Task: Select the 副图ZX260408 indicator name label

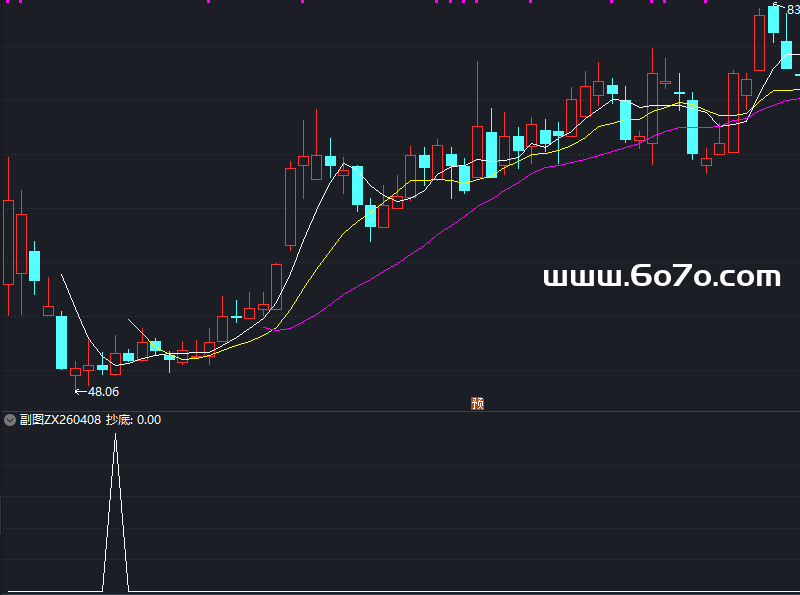Action: [60, 420]
